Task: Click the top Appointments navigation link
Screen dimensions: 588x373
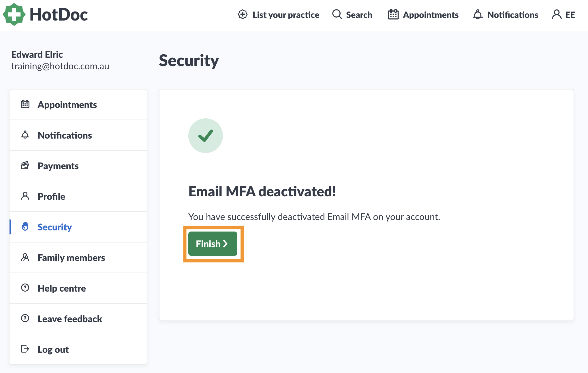Action: pos(423,15)
